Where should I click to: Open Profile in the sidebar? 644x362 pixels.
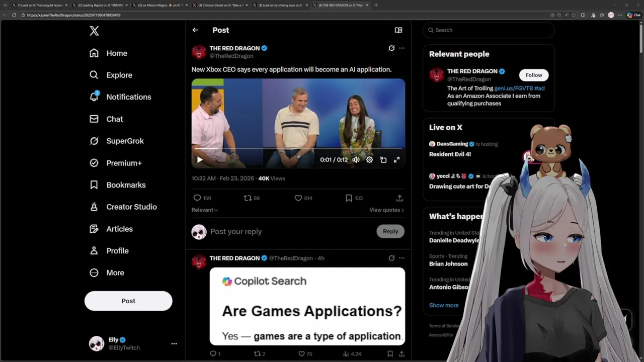coord(109,251)
